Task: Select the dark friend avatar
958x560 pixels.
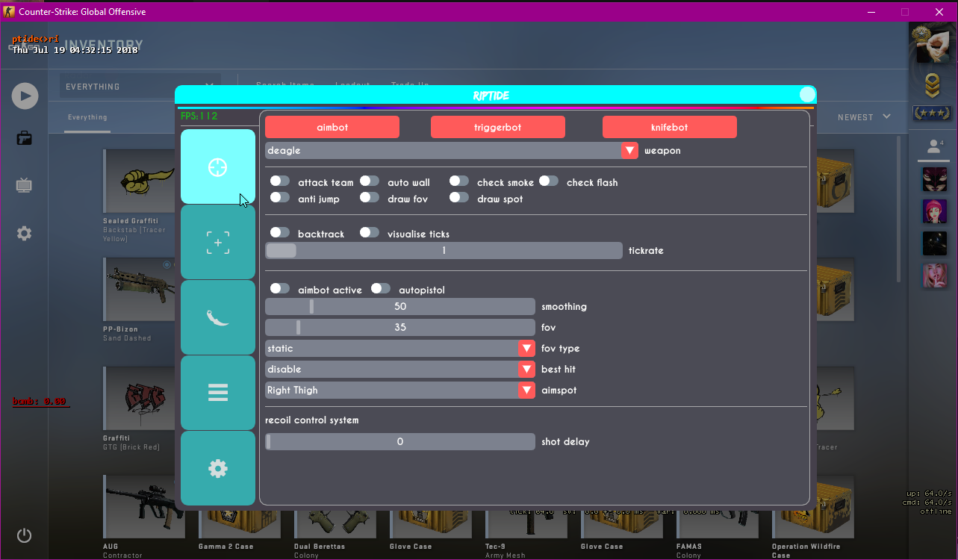Action: (935, 243)
